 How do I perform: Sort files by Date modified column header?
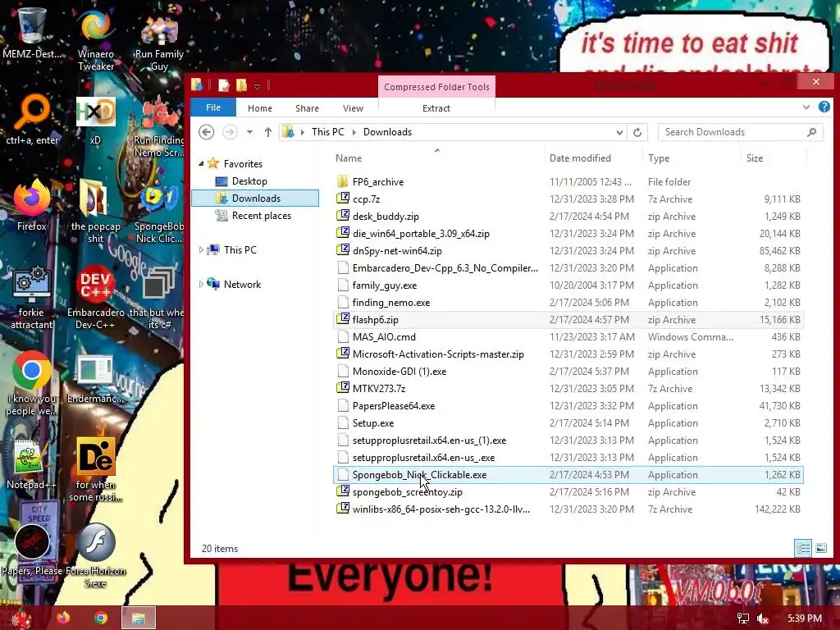click(x=592, y=158)
